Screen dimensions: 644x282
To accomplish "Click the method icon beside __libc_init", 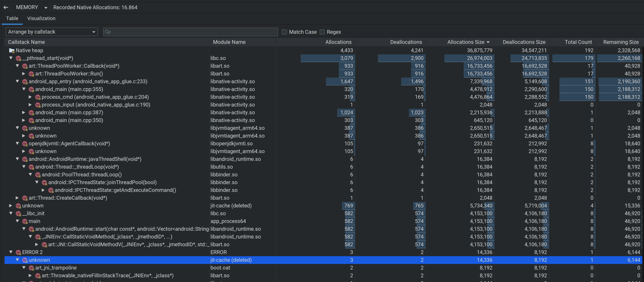I will pos(18,214).
